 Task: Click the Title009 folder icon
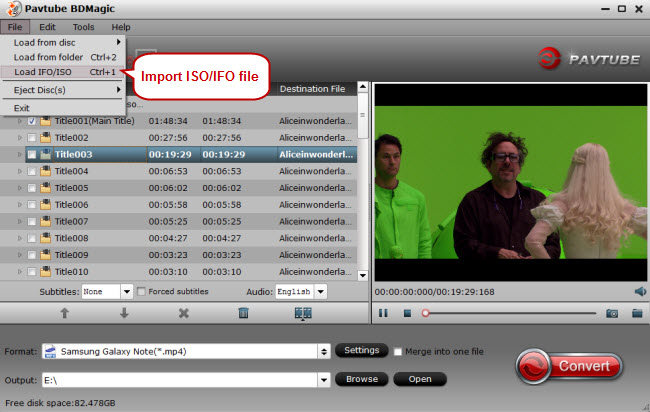(46, 254)
